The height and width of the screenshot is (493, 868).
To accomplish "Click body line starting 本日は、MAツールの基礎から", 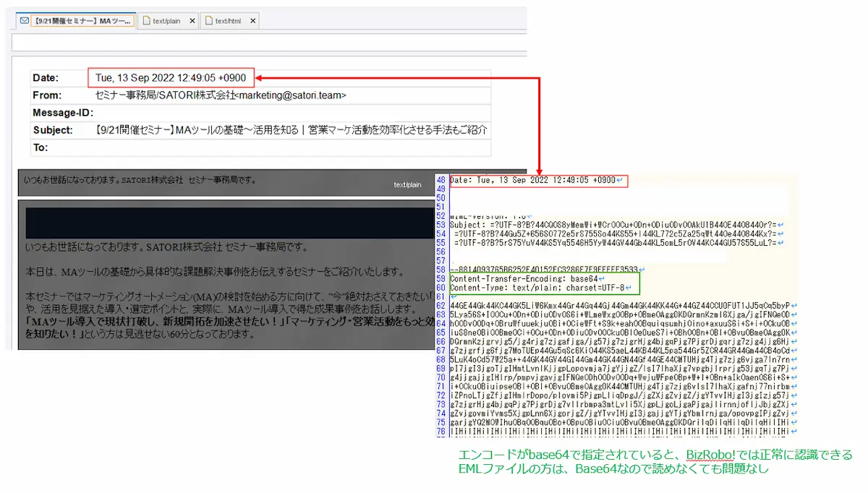I will tap(214, 272).
